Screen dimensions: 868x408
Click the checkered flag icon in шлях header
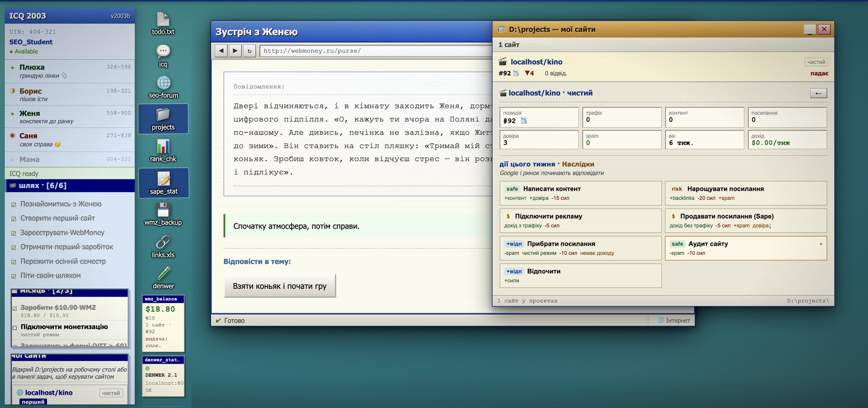click(13, 186)
